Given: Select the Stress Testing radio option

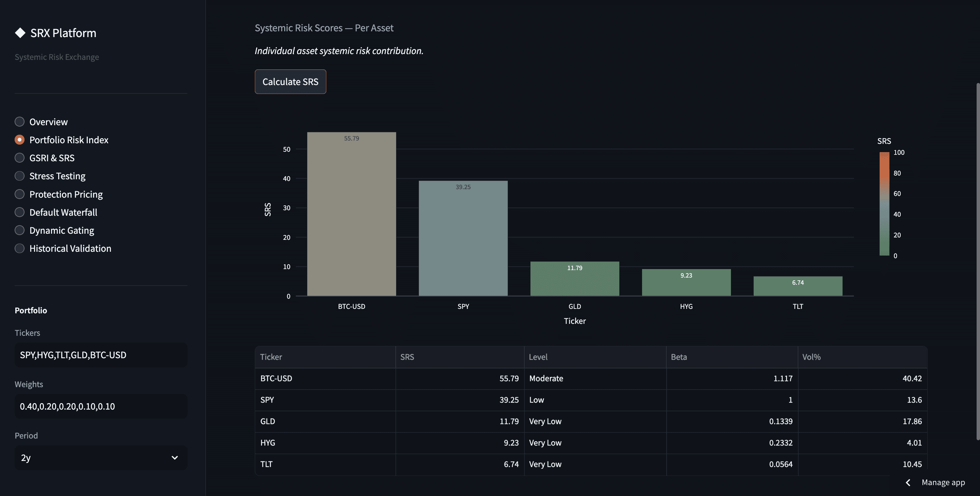Looking at the screenshot, I should pos(19,176).
